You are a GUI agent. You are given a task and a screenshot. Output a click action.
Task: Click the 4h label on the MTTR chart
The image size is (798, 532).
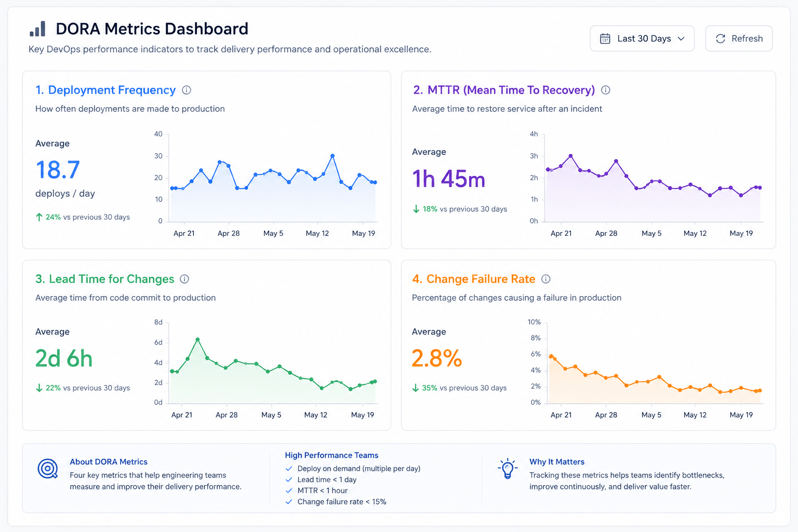click(x=534, y=134)
